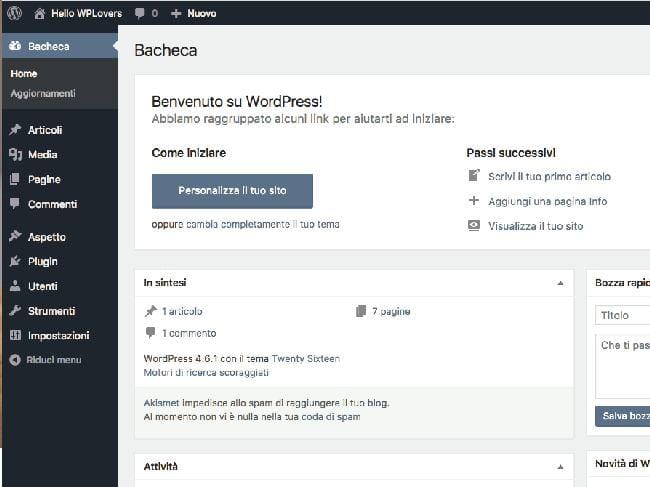Open the Visualizza il tuo sito link
The width and height of the screenshot is (650, 487).
point(535,226)
